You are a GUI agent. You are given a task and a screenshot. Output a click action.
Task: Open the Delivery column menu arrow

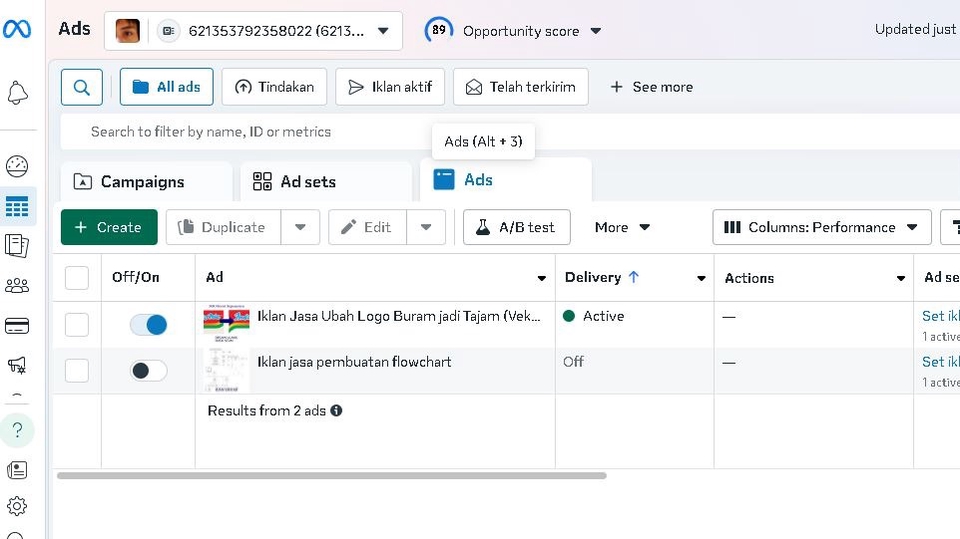[701, 278]
